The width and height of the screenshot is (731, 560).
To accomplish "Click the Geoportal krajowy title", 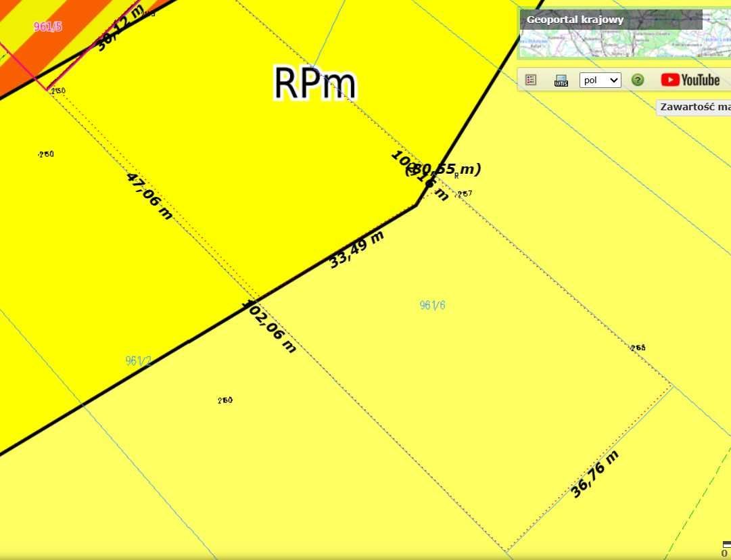I will click(575, 20).
